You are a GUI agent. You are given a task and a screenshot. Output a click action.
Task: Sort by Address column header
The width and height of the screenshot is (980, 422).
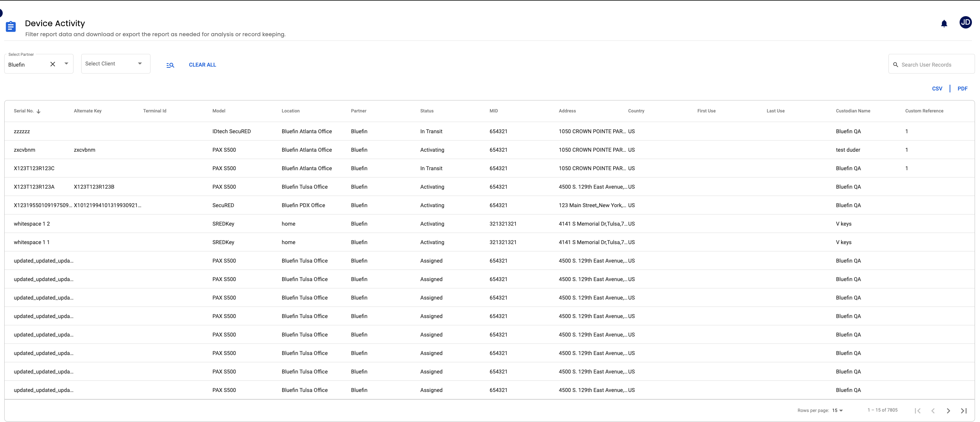pyautogui.click(x=567, y=111)
